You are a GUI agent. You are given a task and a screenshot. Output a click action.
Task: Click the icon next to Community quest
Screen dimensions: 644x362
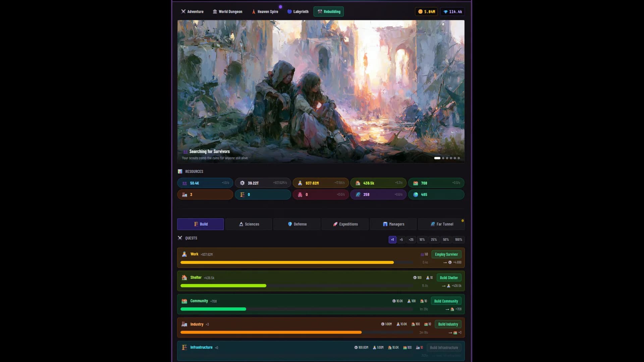[184, 301]
